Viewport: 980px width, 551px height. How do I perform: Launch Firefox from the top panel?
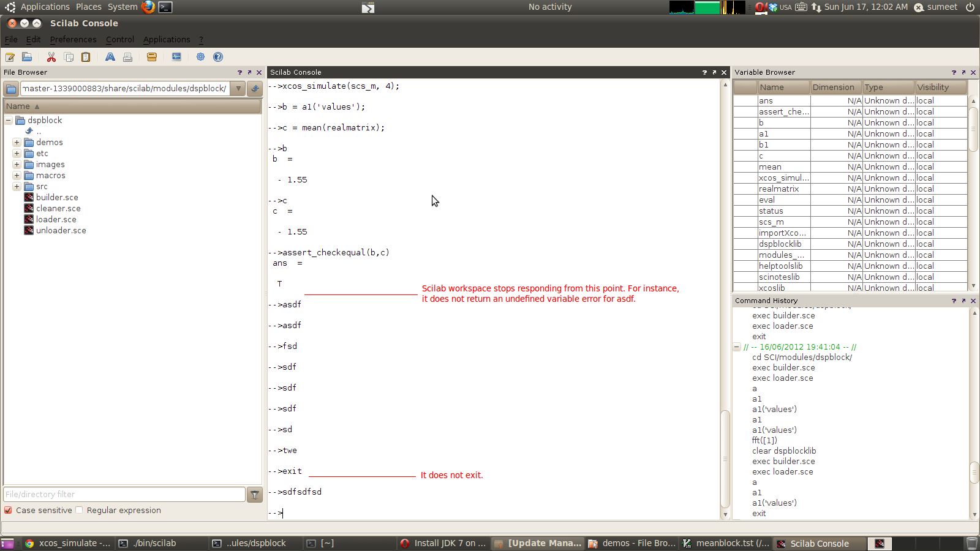148,7
